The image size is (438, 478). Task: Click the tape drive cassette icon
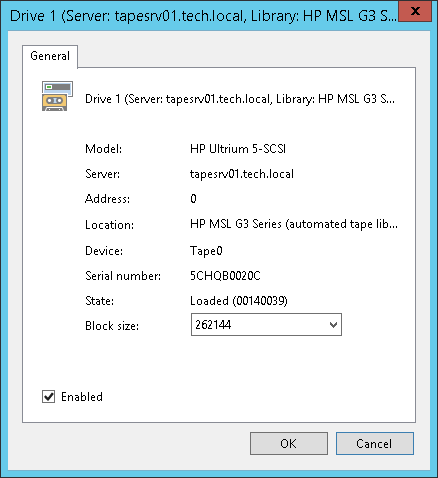(x=57, y=96)
